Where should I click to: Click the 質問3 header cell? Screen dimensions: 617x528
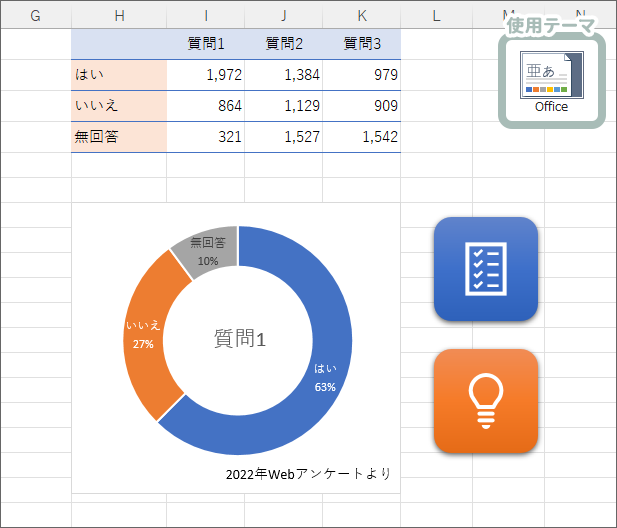pyautogui.click(x=362, y=44)
